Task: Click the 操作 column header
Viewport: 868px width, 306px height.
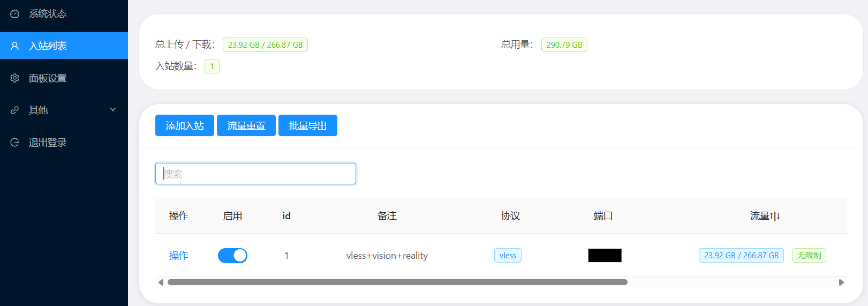Action: [x=179, y=216]
